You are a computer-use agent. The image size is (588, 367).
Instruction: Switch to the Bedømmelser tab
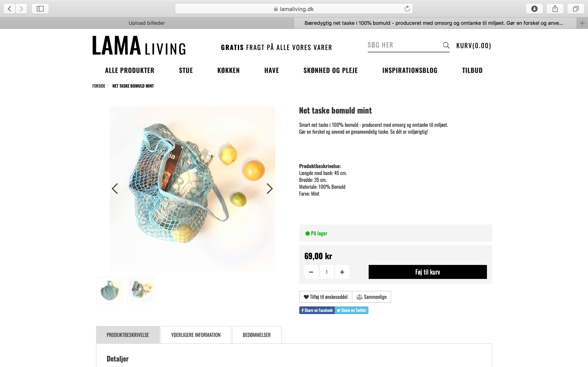[257, 335]
